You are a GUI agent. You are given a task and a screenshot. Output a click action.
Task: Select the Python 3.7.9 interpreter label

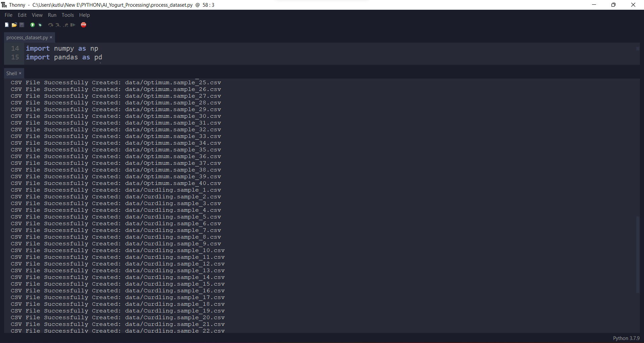coord(627,338)
